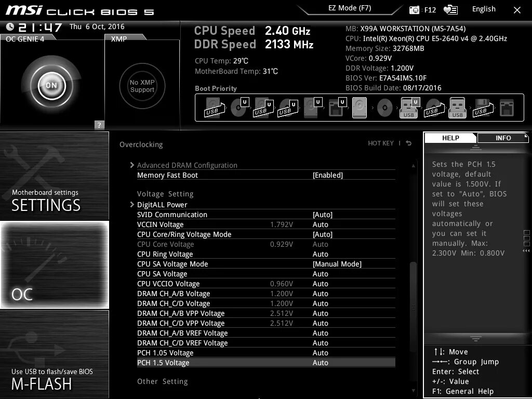
Task: Click the settings list scrollbar thumb
Action: 413,307
